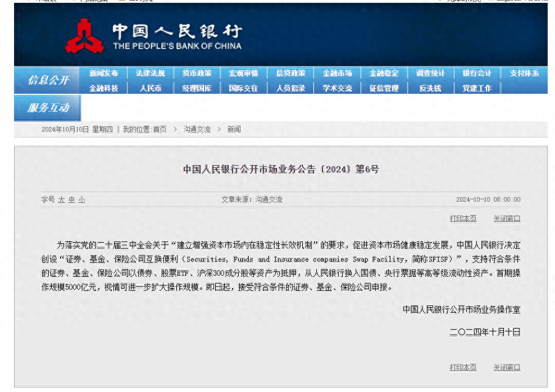Open the 货币政策 monetary policy section
The image size is (555, 392).
pos(197,72)
